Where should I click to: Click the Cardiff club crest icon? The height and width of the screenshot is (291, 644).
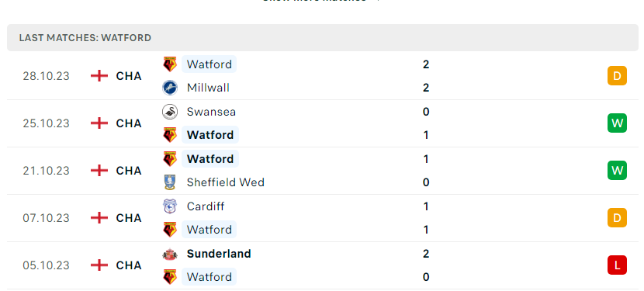tap(170, 206)
